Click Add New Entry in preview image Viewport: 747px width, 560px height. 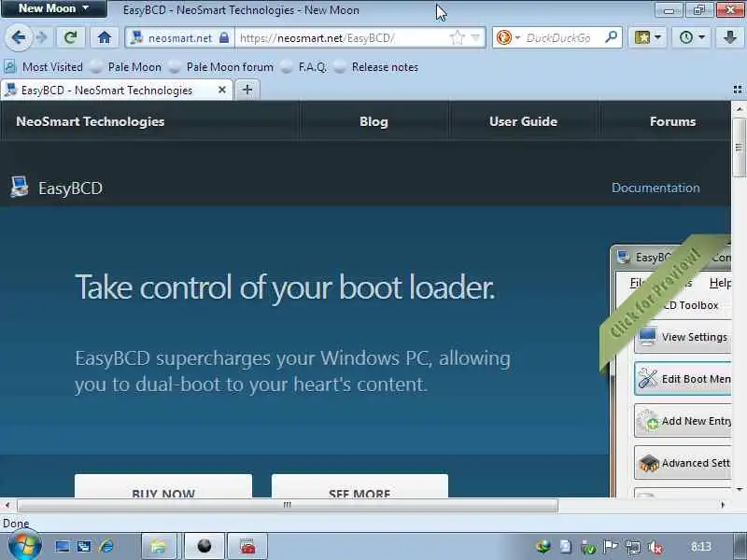point(684,421)
